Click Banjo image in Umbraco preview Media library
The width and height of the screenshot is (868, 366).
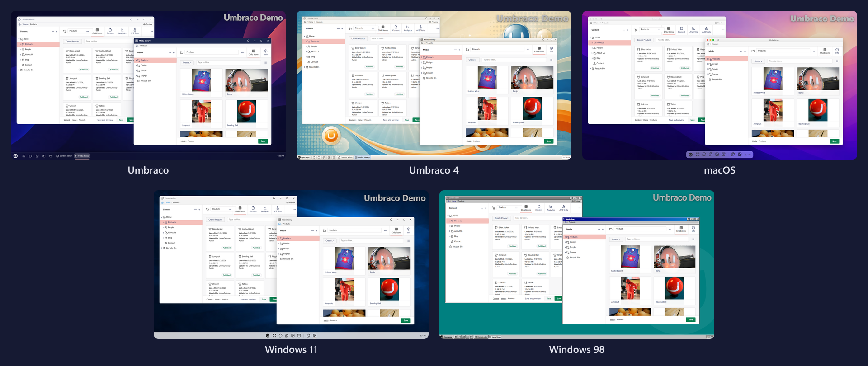coord(246,80)
